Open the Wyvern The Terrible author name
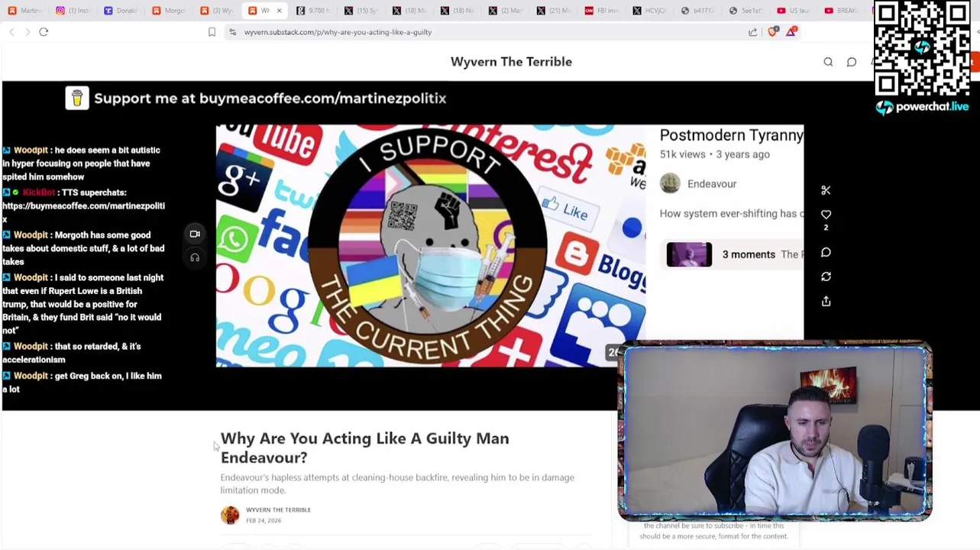This screenshot has height=550, width=980. (x=278, y=510)
